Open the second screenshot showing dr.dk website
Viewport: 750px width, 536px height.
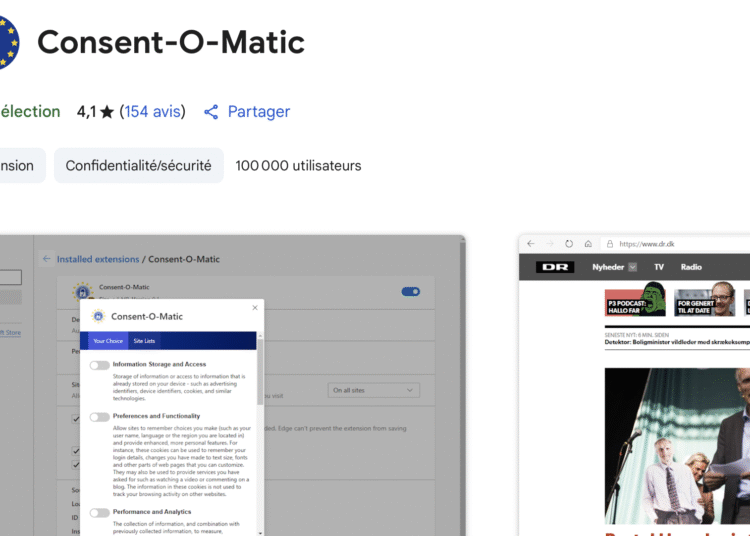pos(634,385)
